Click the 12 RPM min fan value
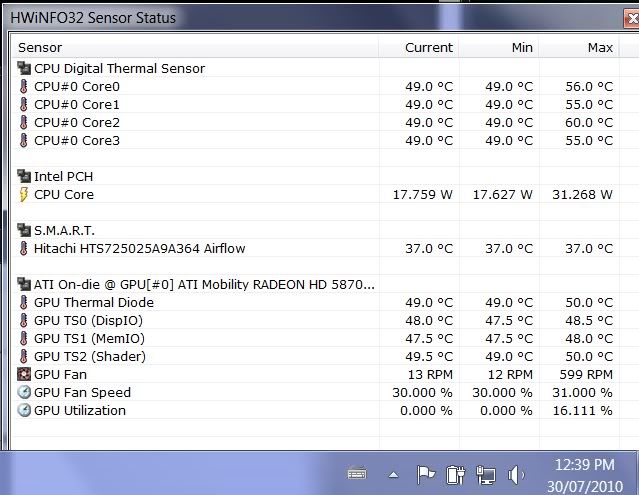 [510, 374]
